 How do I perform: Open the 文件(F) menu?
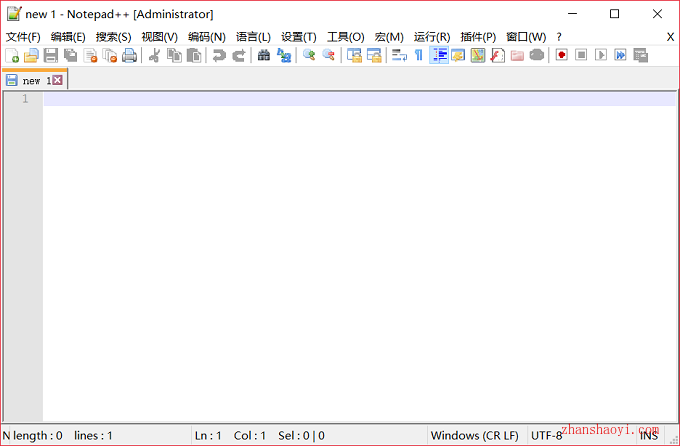pos(23,37)
